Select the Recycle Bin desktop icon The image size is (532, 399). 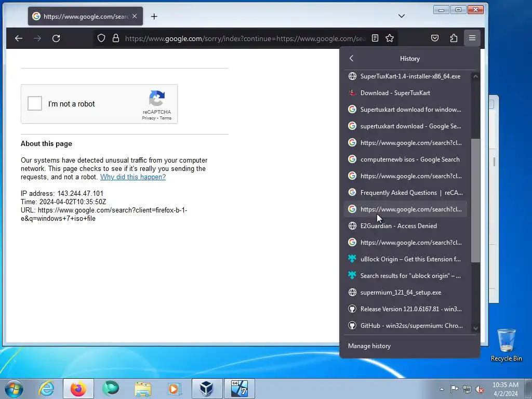pos(506,345)
